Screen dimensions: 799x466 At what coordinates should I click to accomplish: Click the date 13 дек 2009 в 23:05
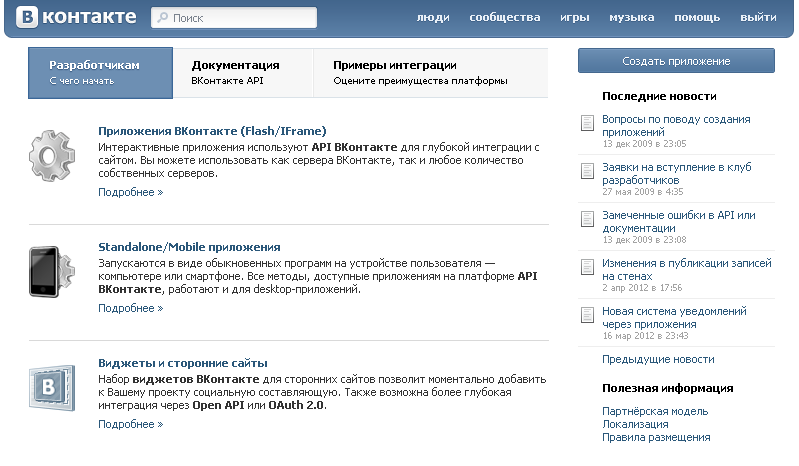pos(645,144)
